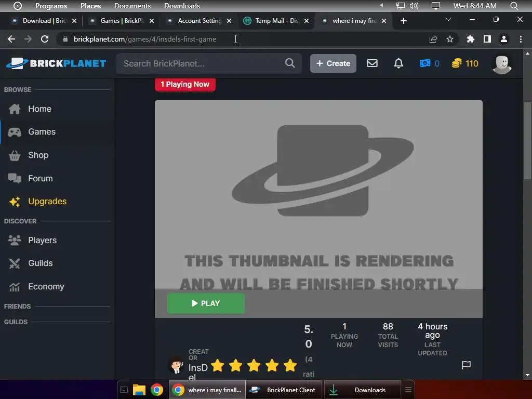Click the top bar search icon
Screen dimensions: 532x399
(x=514, y=6)
